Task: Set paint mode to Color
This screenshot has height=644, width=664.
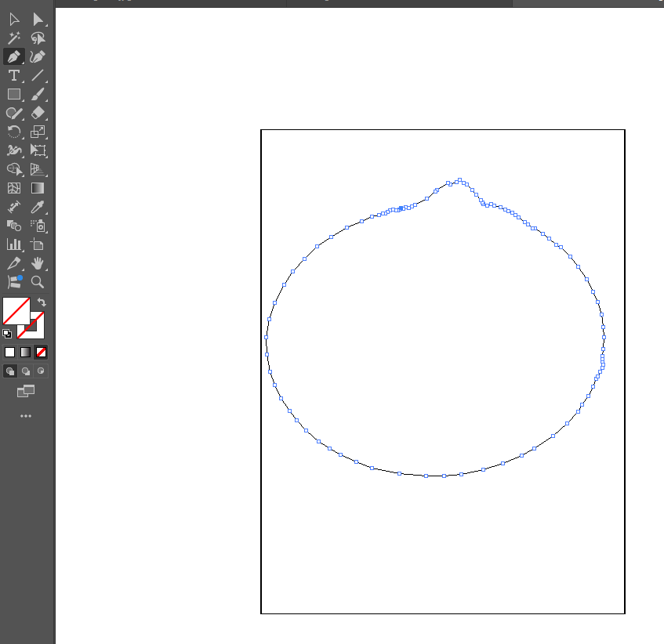Action: pos(9,352)
